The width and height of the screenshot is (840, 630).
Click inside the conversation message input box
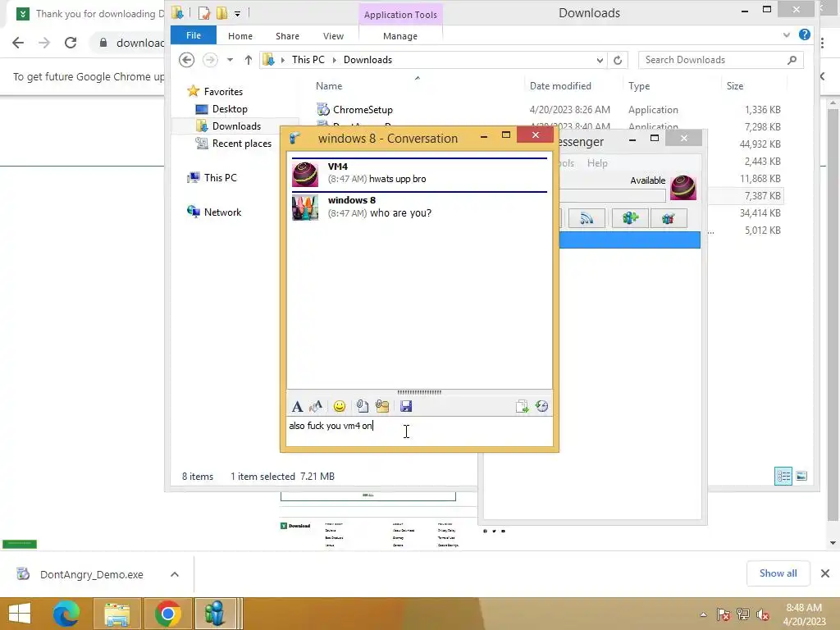(x=419, y=431)
